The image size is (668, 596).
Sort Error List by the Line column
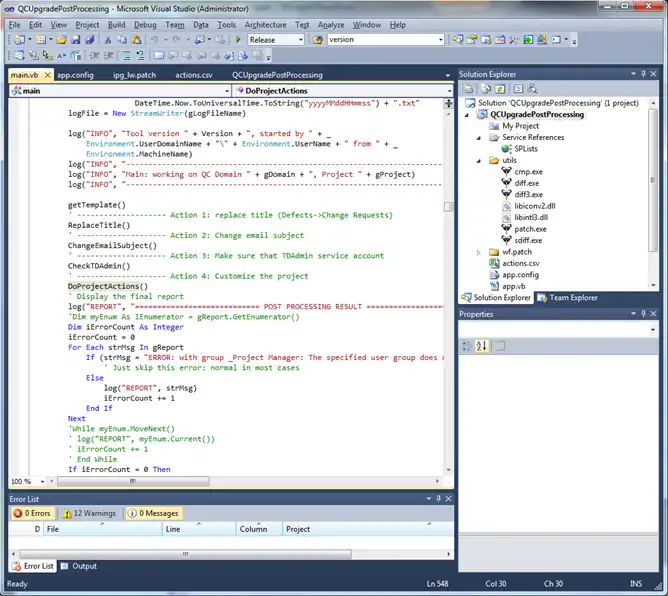(x=199, y=529)
